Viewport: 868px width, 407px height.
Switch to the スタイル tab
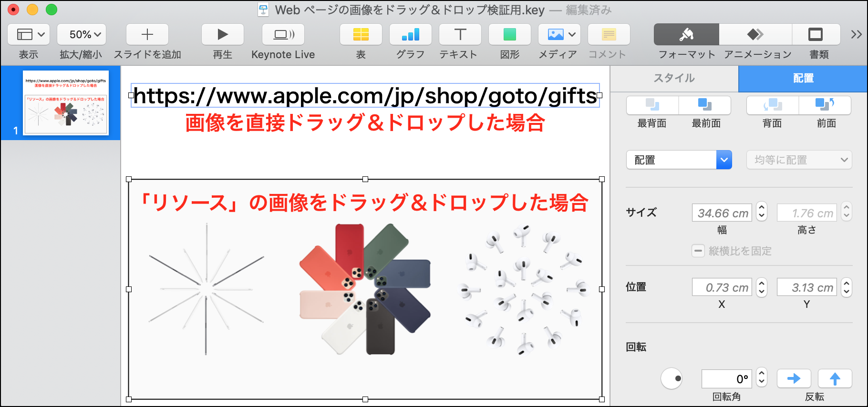click(674, 78)
